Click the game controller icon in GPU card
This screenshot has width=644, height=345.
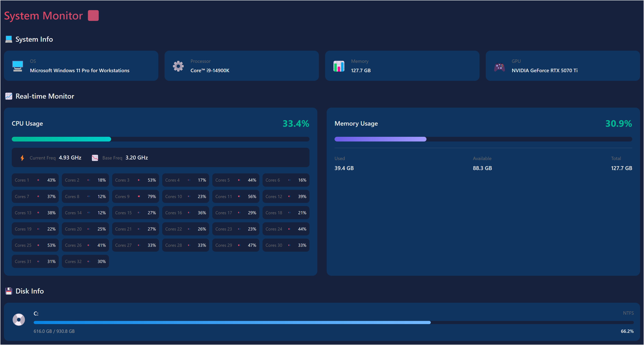pos(499,67)
